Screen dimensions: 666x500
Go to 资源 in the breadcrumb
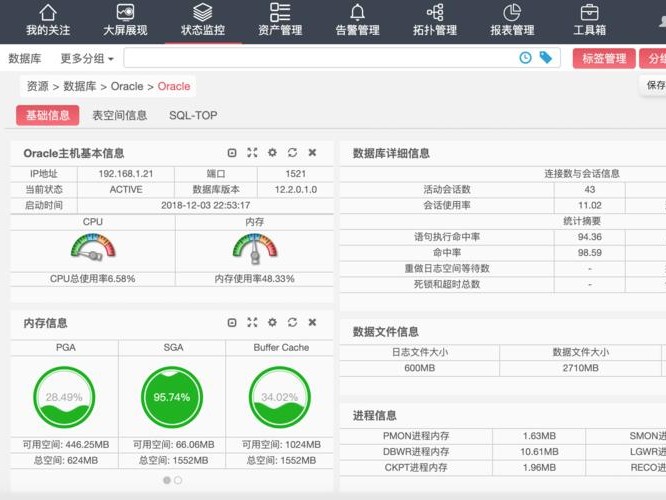click(x=37, y=86)
